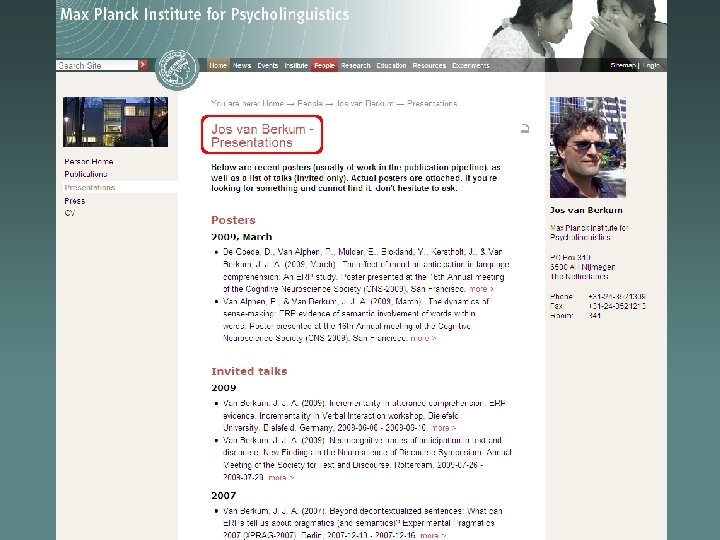Click the Jos van Berkum breadcrumb link

click(x=365, y=103)
